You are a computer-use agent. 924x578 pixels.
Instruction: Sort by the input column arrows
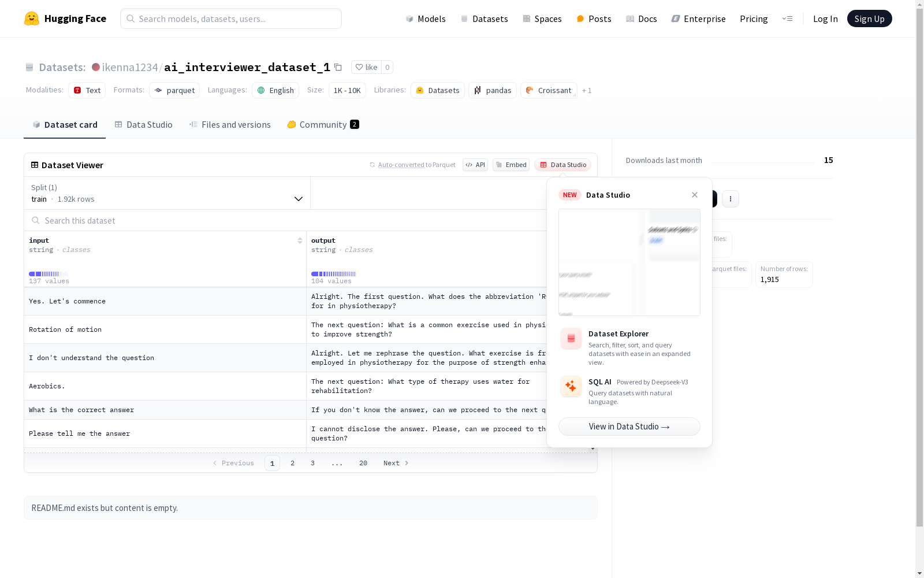[x=300, y=240]
